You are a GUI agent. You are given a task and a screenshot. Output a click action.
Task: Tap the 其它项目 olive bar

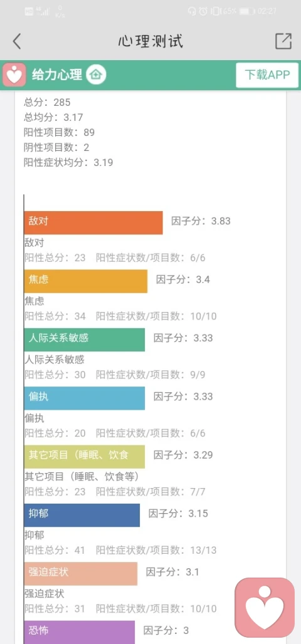[x=84, y=457]
